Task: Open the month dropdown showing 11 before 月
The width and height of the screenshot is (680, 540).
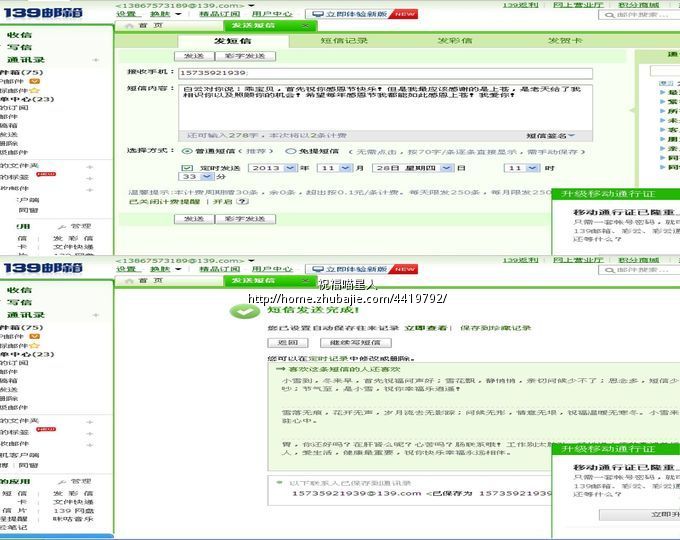Action: pos(334,168)
